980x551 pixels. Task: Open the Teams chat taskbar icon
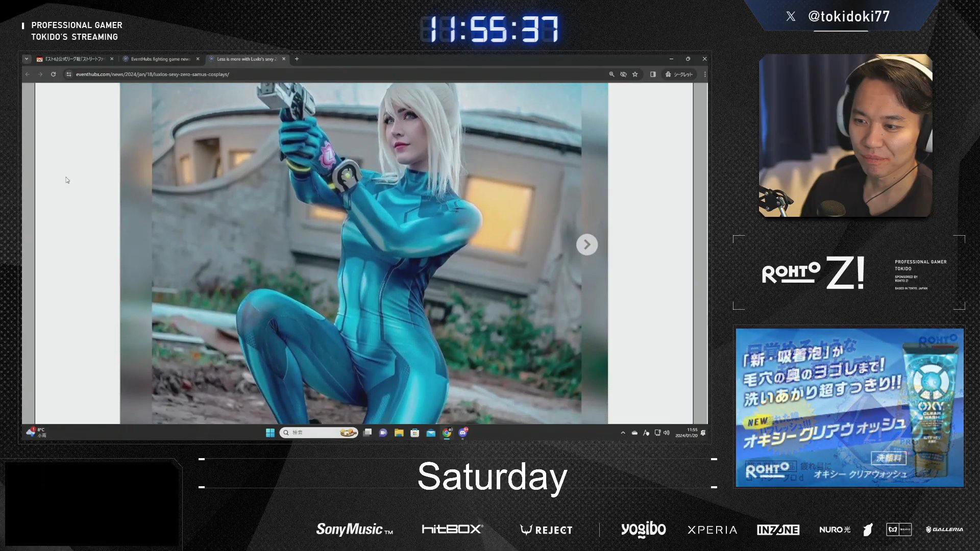pyautogui.click(x=383, y=433)
